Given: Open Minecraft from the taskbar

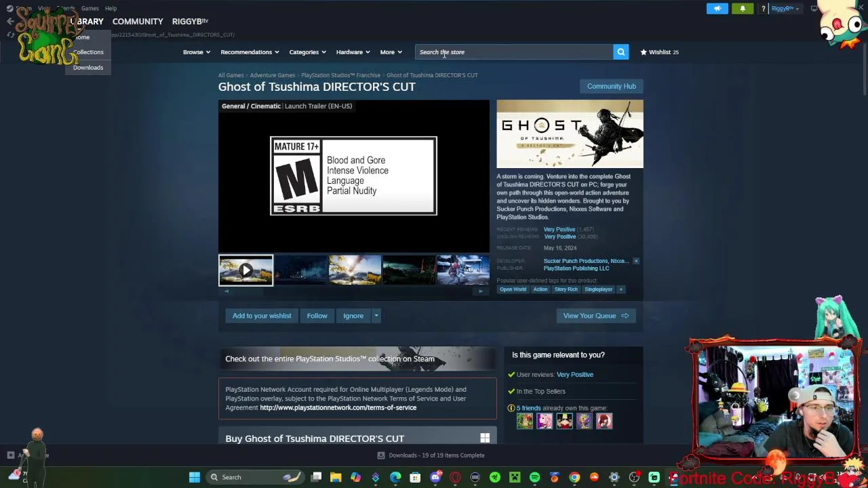Looking at the screenshot, I should [515, 477].
